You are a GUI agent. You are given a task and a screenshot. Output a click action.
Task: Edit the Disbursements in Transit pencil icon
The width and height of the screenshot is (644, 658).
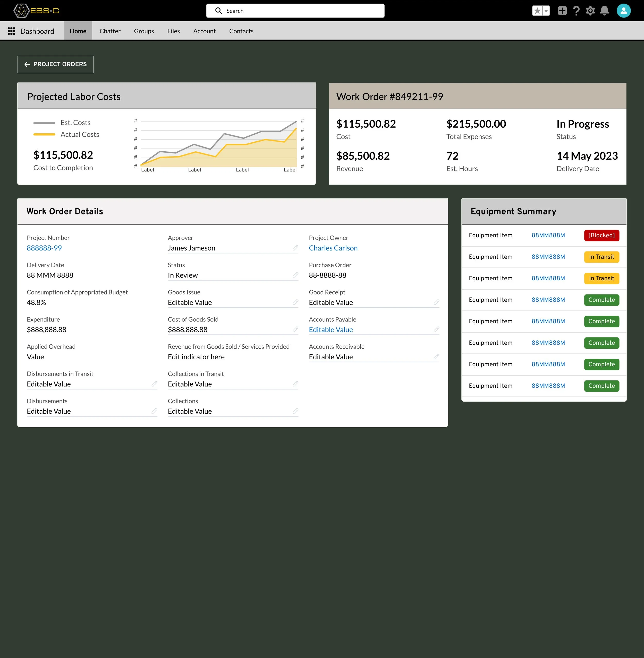(154, 384)
